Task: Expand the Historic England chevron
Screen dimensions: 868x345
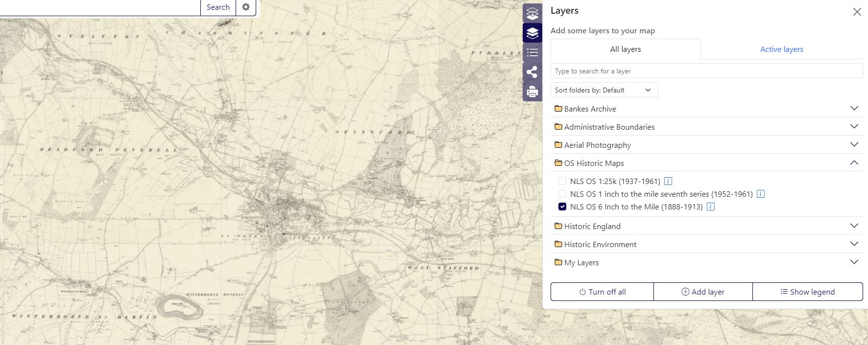Action: click(854, 226)
